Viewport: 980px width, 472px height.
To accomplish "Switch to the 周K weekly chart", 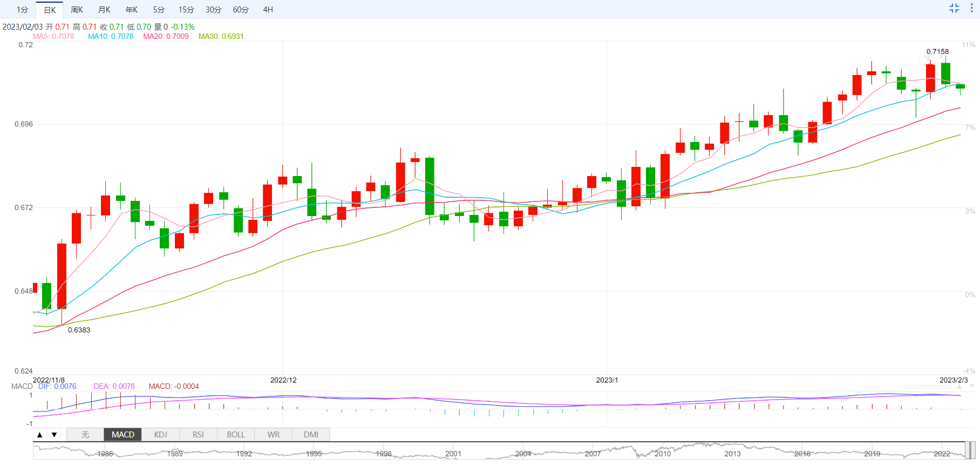I will pyautogui.click(x=77, y=10).
